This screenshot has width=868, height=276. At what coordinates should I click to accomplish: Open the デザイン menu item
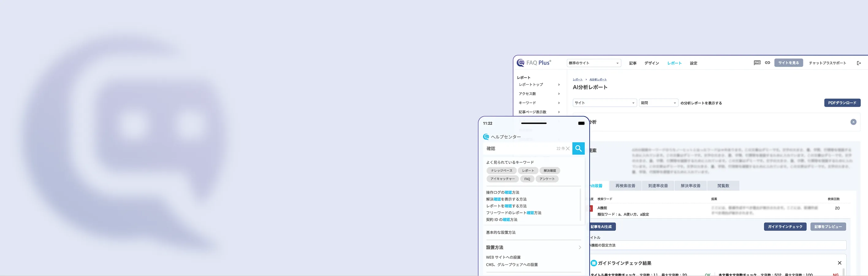coord(651,63)
